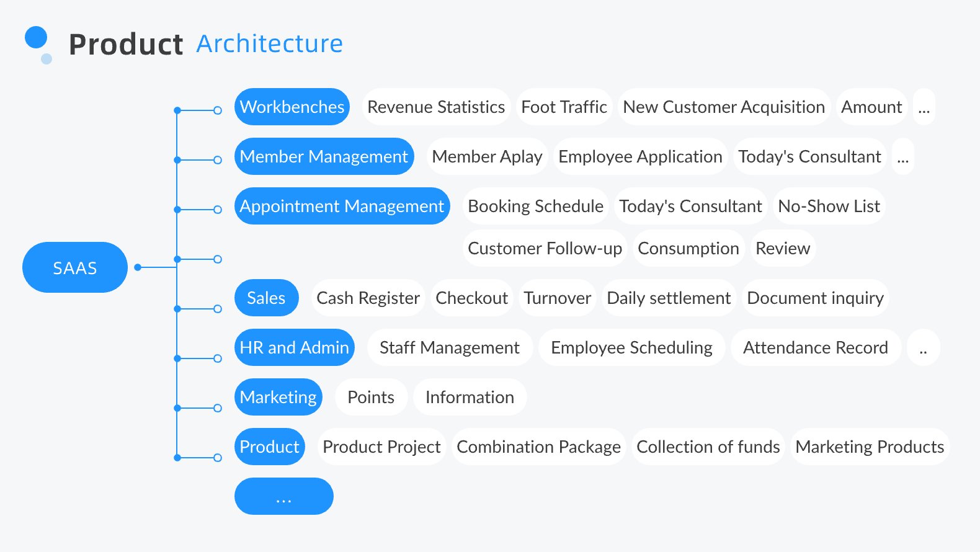
Task: Click the No-Show List item
Action: [x=829, y=206]
